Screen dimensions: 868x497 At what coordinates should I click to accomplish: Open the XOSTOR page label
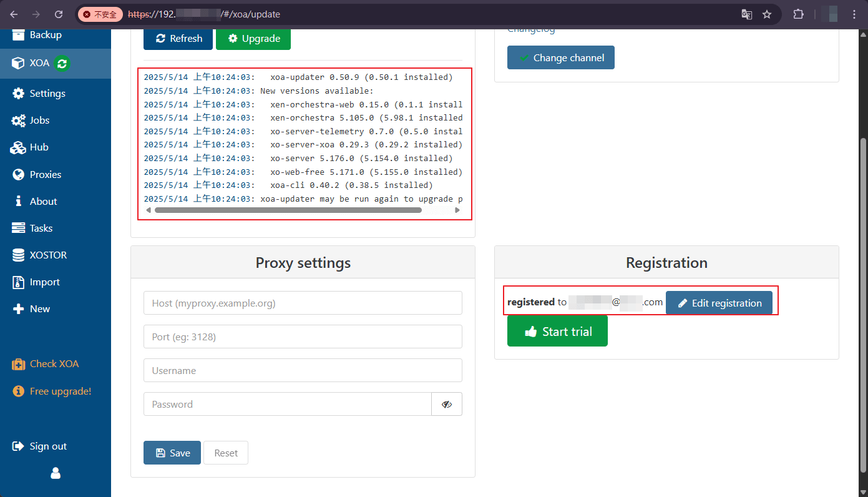point(48,255)
